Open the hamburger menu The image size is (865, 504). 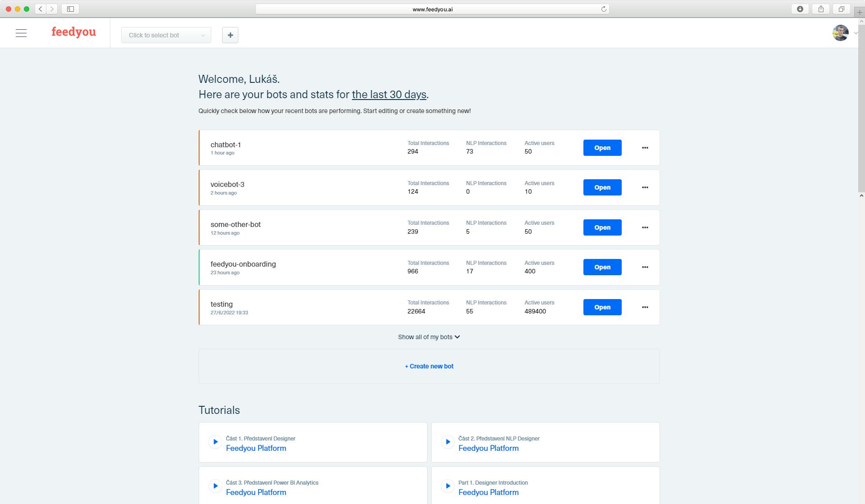(x=21, y=32)
